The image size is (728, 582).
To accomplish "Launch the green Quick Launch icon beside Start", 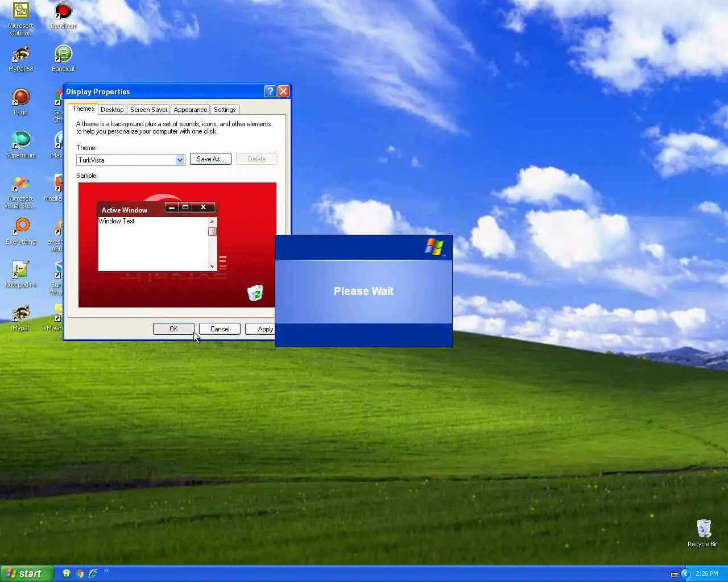I will click(66, 573).
